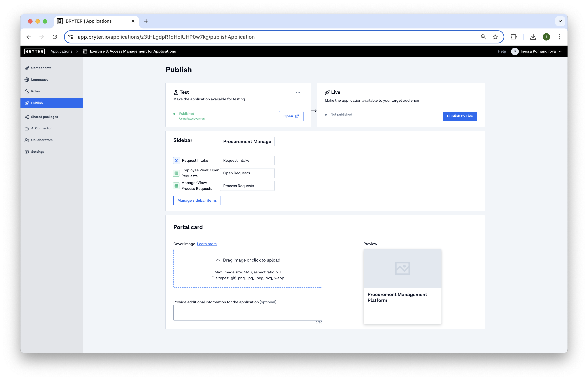Click the additional information text field

(247, 313)
